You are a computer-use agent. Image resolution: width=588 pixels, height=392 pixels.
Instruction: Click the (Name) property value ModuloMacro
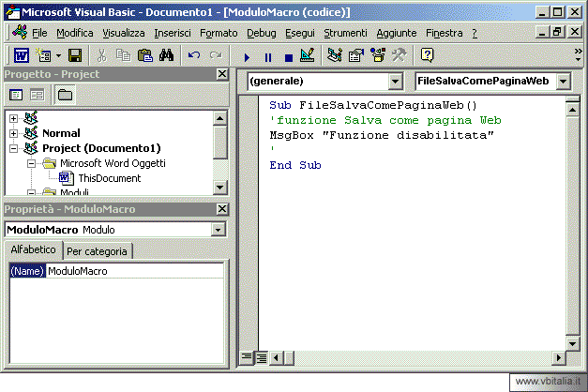(135, 271)
